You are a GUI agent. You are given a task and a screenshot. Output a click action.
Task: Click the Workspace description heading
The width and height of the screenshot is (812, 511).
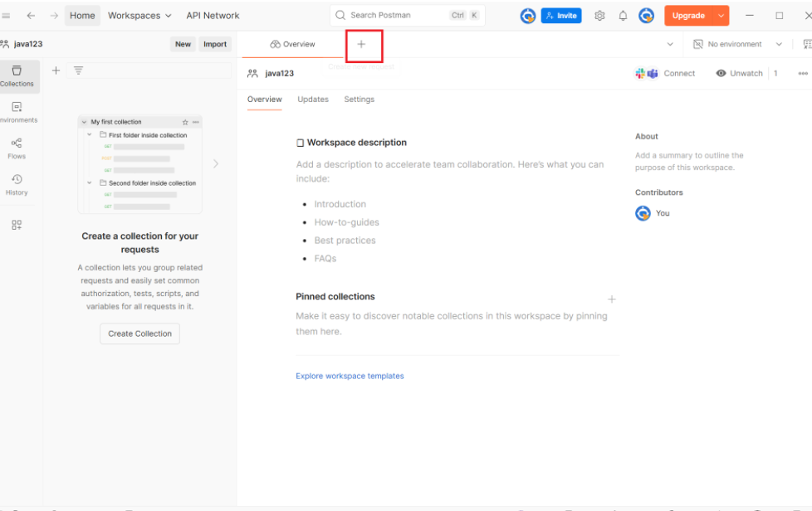(x=357, y=142)
